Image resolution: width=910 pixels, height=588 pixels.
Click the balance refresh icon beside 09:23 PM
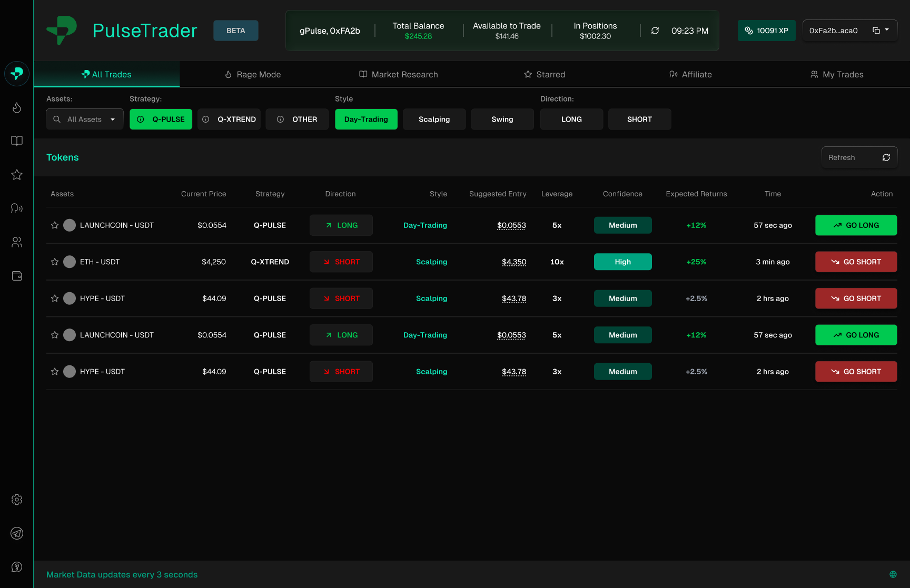point(655,31)
